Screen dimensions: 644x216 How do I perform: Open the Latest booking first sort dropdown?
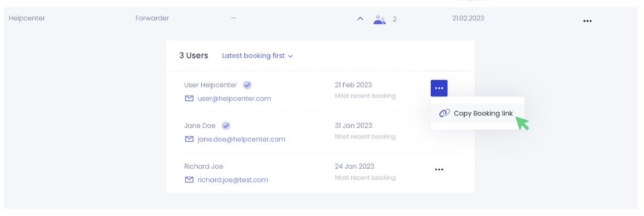click(x=257, y=56)
